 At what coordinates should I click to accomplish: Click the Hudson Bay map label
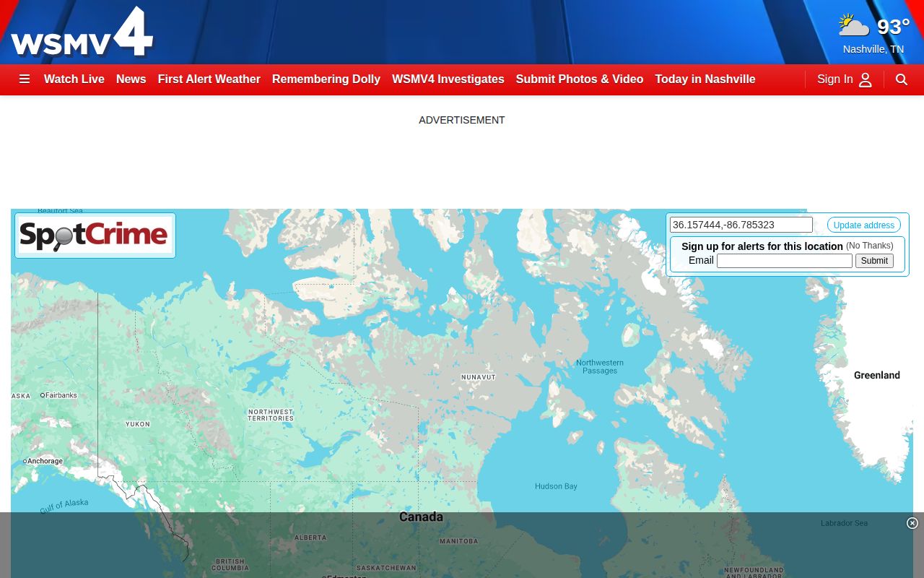[x=556, y=486]
